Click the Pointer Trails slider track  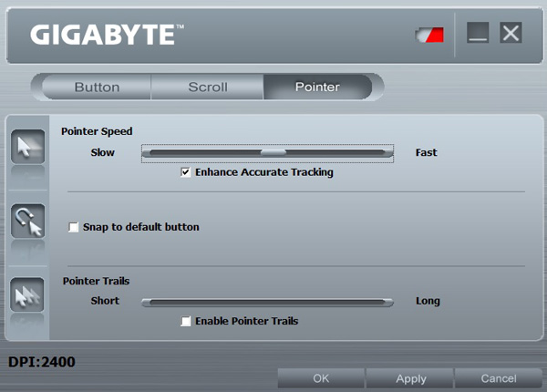point(267,303)
